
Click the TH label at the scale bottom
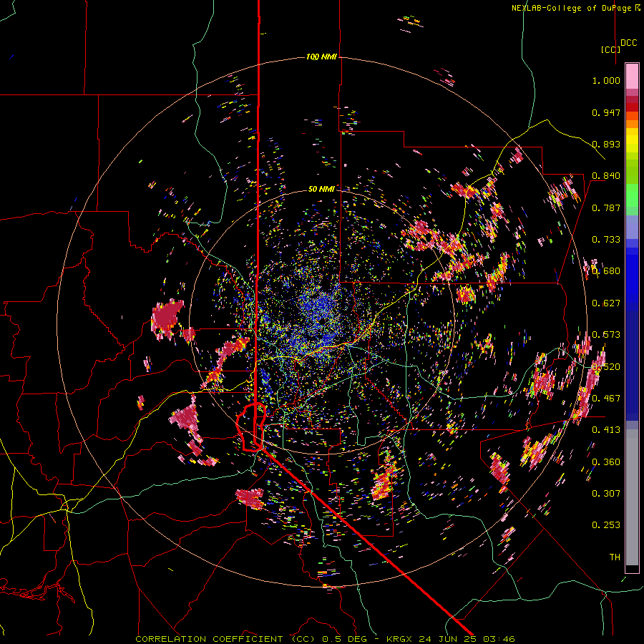point(615,557)
